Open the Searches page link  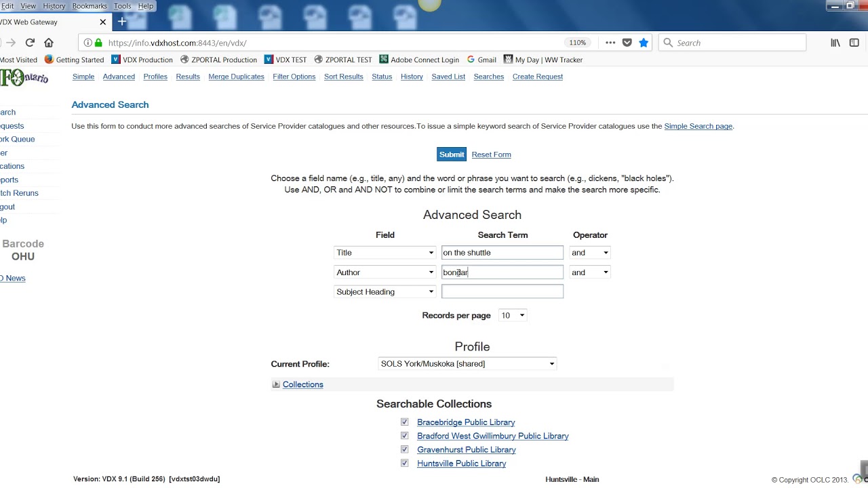click(x=489, y=77)
